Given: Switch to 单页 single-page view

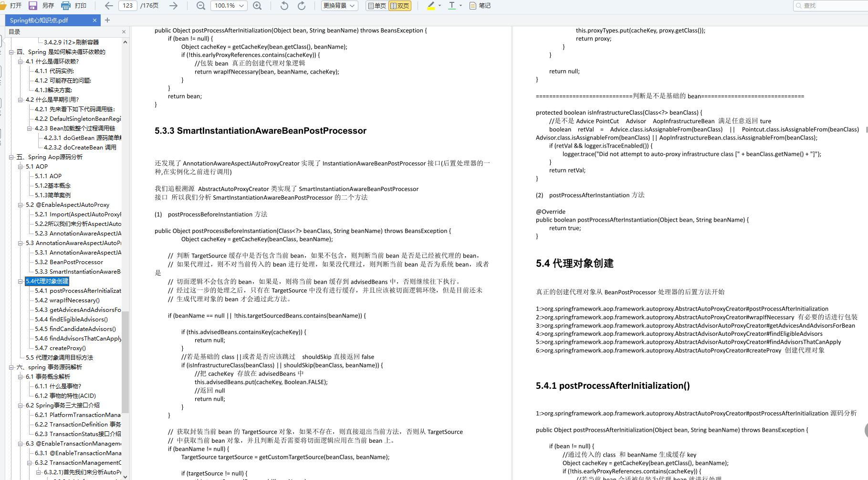Looking at the screenshot, I should pyautogui.click(x=376, y=6).
